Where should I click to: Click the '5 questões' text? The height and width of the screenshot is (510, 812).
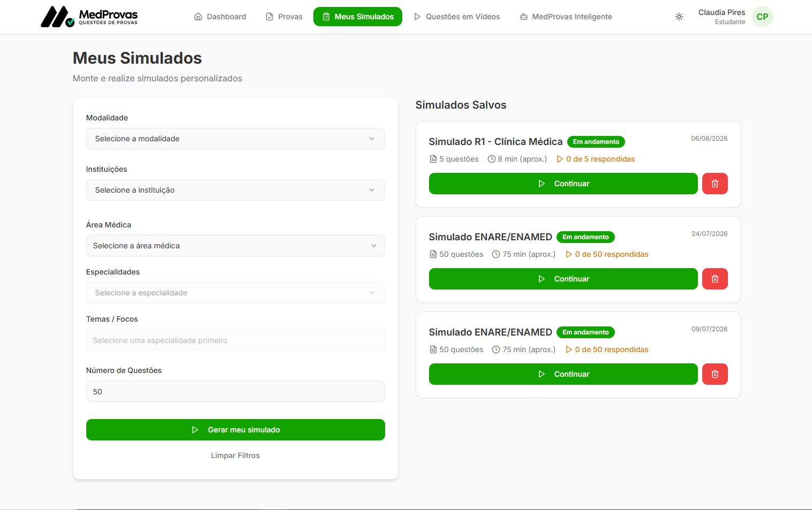(459, 159)
